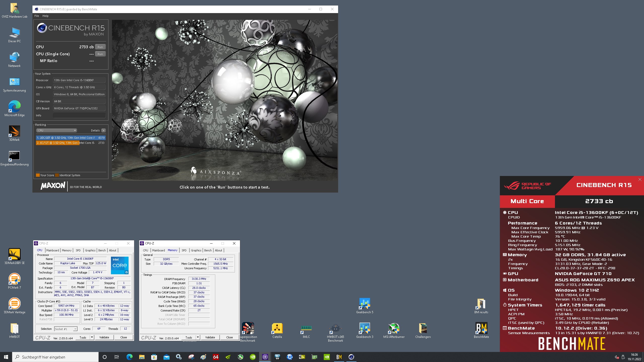Viewport: 644px width, 362px height.
Task: Open the OVIZ Hardware Lab desktop folder
Action: tap(14, 10)
